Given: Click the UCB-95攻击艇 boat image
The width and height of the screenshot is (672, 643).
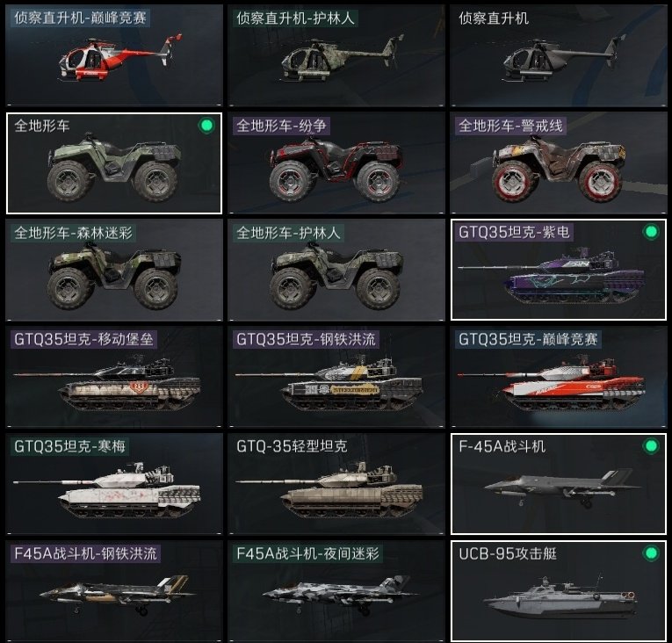Looking at the screenshot, I should 560,598.
